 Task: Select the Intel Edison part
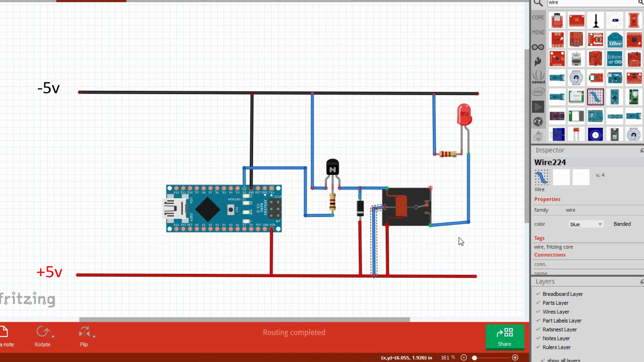(x=614, y=58)
